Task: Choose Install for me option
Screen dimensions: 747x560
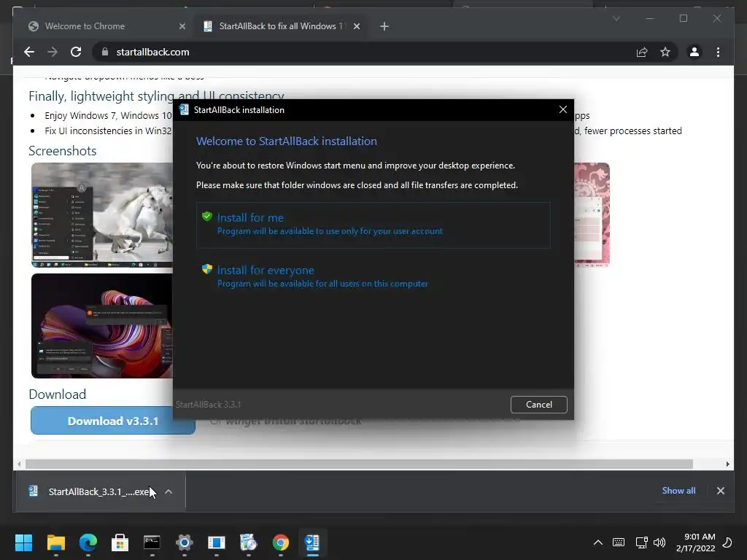Action: click(373, 225)
